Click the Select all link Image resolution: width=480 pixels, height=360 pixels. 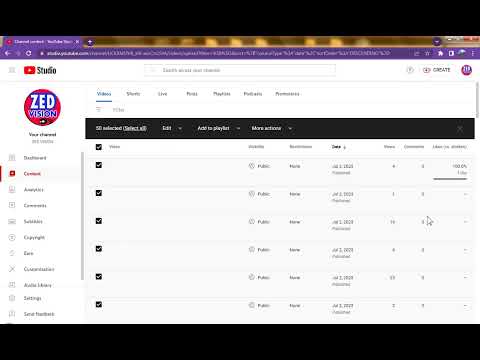(x=135, y=128)
